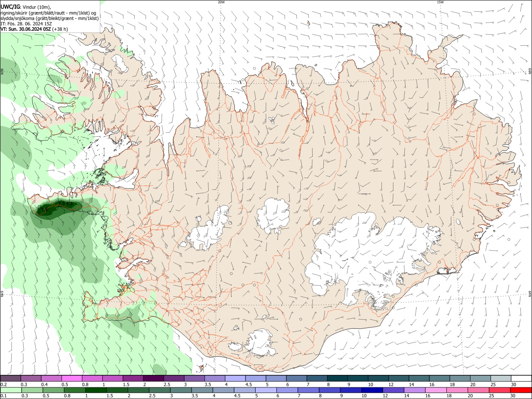The width and height of the screenshot is (532, 399).
Task: Click the 'rigning/skúrir' legend description line
Action: click(x=48, y=12)
